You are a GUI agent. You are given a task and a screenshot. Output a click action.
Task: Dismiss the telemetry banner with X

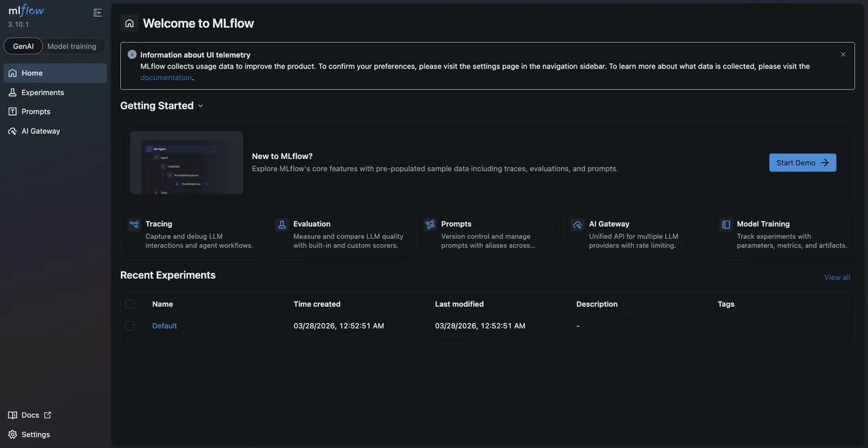843,54
